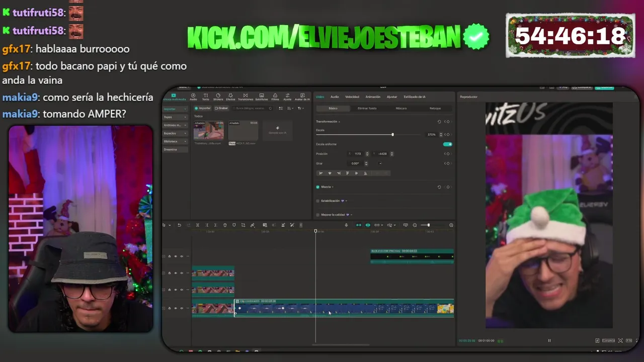Collapse the Transformación section

pos(339,122)
